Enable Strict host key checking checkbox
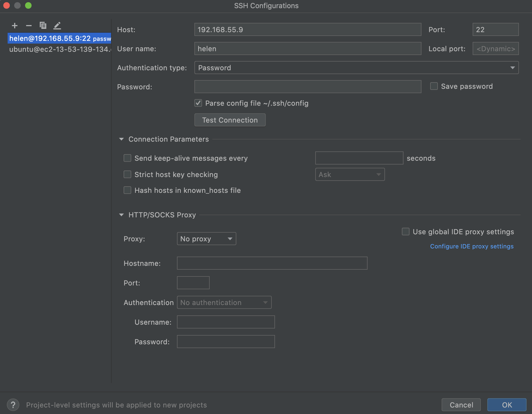This screenshot has width=532, height=414. pos(127,174)
